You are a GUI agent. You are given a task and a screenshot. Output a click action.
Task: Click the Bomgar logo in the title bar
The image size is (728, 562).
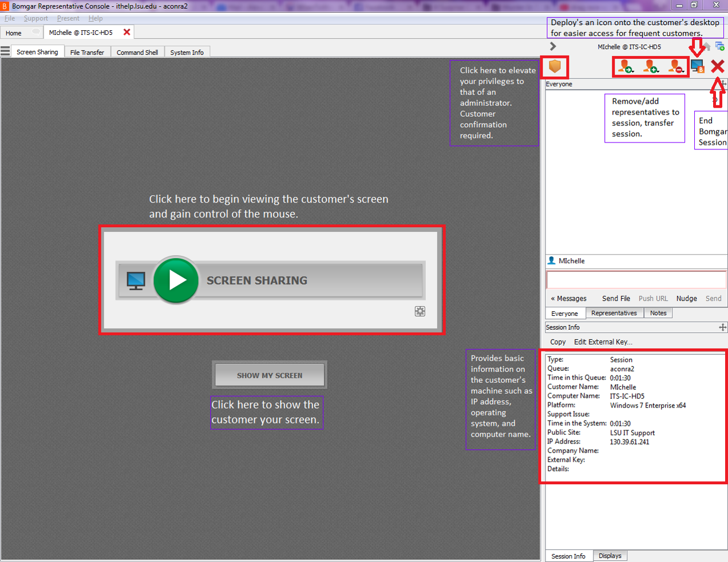[5, 6]
